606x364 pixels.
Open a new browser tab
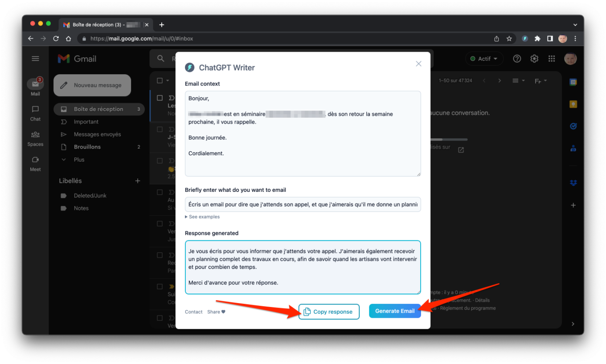162,25
